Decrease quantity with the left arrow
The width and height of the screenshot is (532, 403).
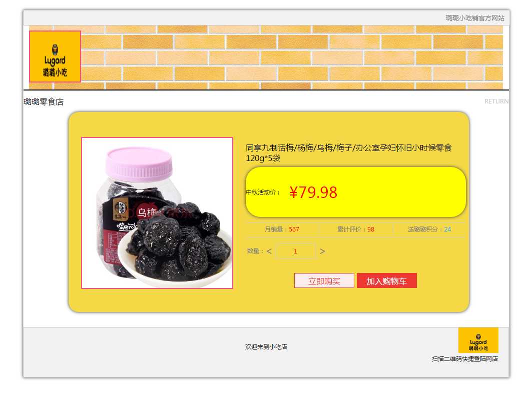[269, 251]
